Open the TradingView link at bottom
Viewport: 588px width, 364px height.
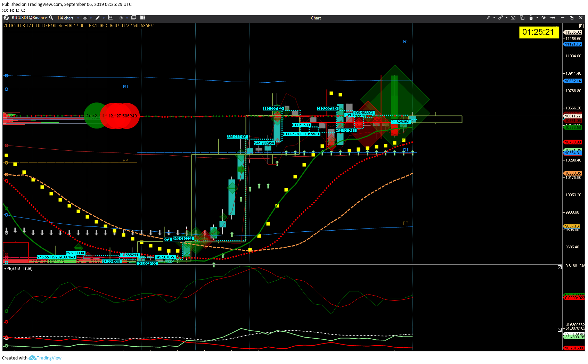45,358
